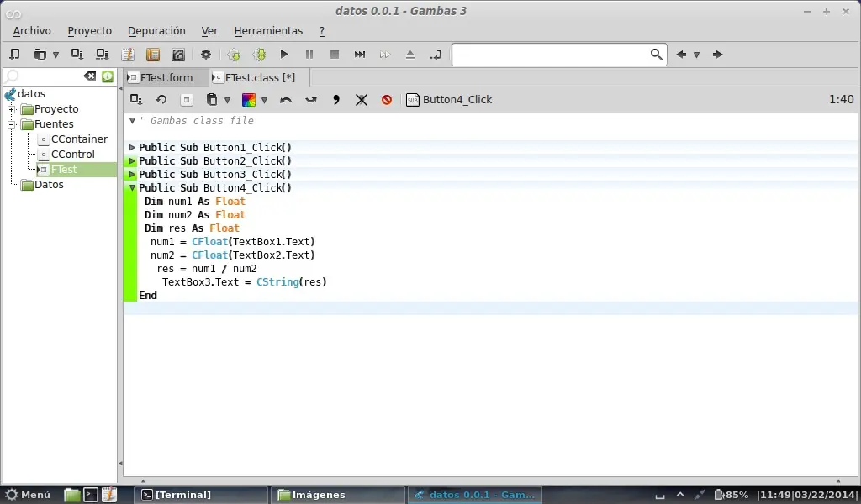Image resolution: width=861 pixels, height=504 pixels.
Task: Click the open form icon in the editor toolbar
Action: point(186,100)
